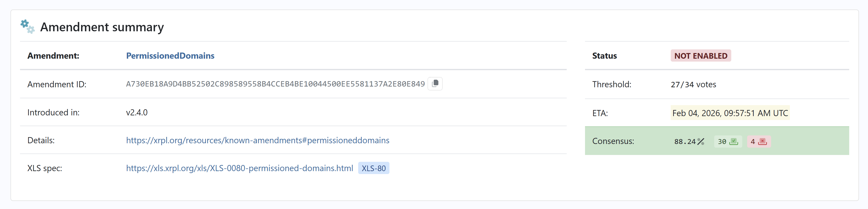Click the v2.4.0 version text

(137, 112)
